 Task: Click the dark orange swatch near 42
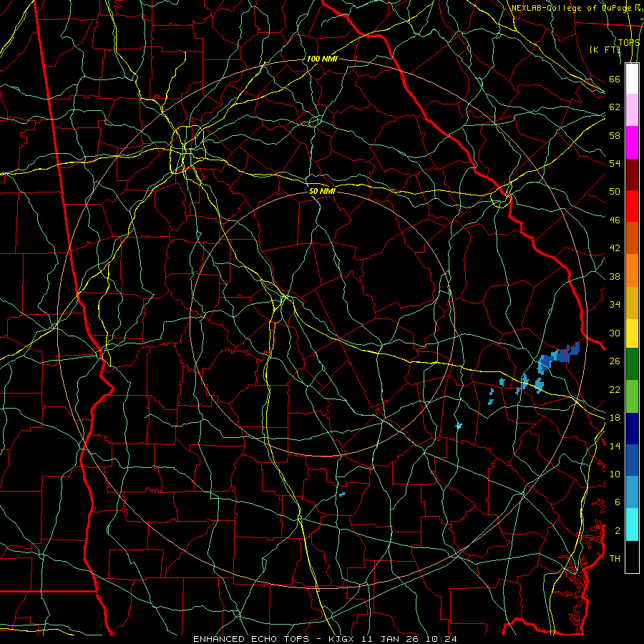pyautogui.click(x=632, y=238)
